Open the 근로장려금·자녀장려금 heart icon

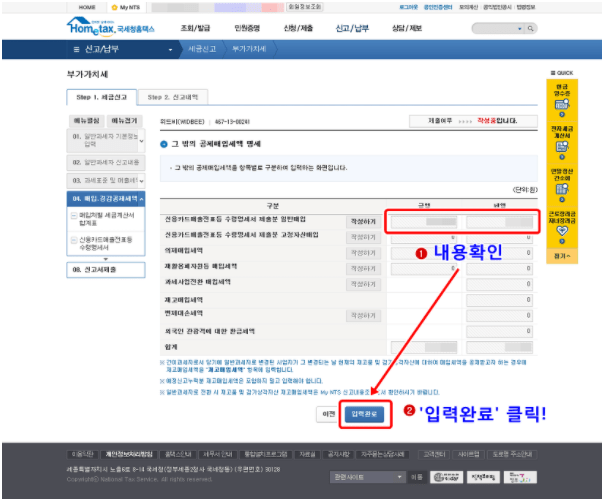click(x=562, y=231)
